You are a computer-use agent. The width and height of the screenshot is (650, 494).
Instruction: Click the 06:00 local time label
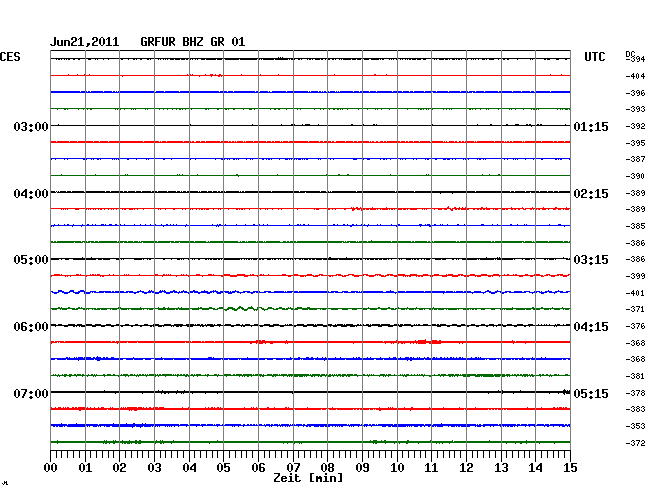(x=31, y=327)
